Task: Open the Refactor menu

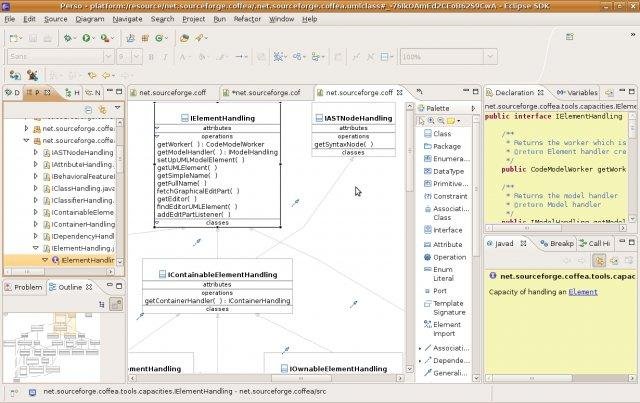Action: point(249,18)
